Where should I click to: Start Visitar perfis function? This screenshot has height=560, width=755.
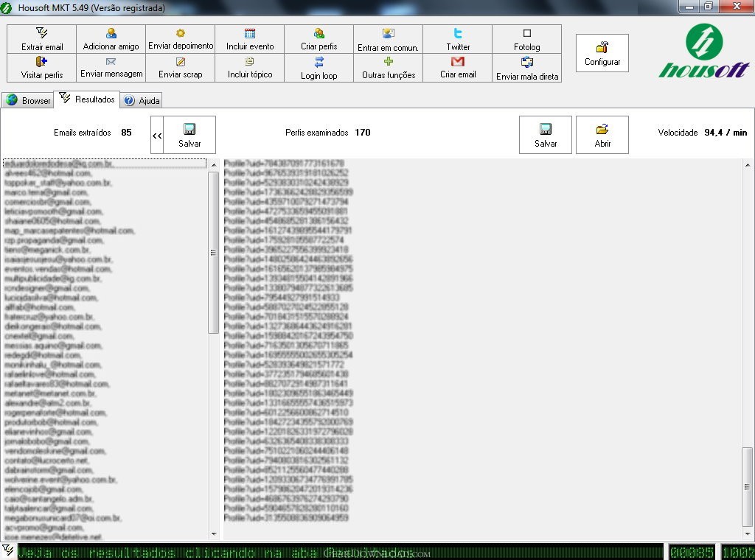42,68
